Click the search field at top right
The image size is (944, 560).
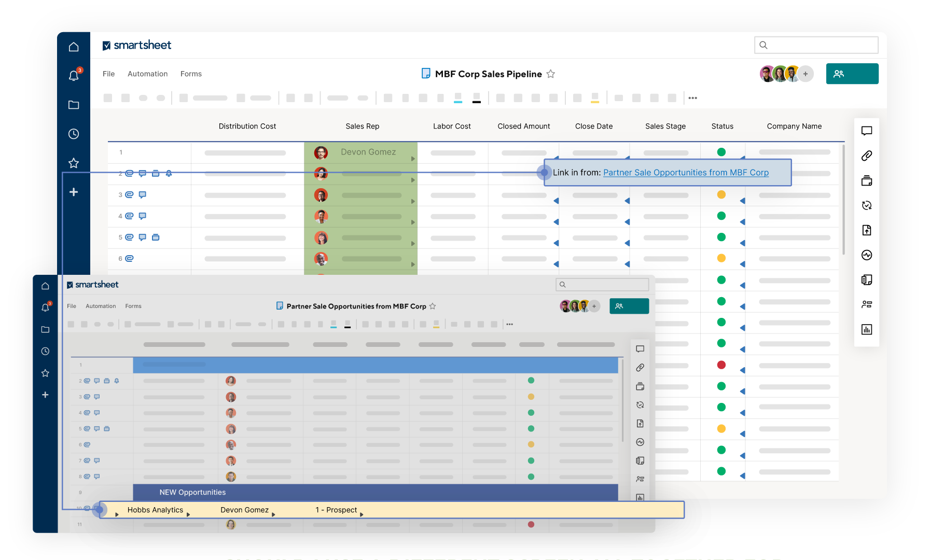click(x=816, y=45)
